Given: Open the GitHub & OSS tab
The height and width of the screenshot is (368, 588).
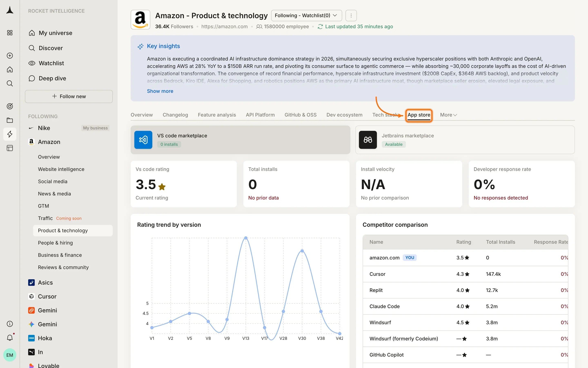Looking at the screenshot, I should coord(301,115).
